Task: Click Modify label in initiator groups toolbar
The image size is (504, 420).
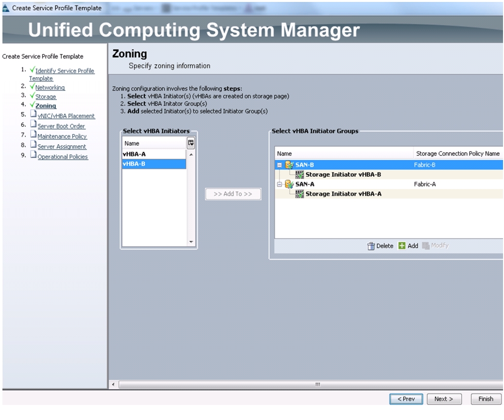Action: pos(440,246)
